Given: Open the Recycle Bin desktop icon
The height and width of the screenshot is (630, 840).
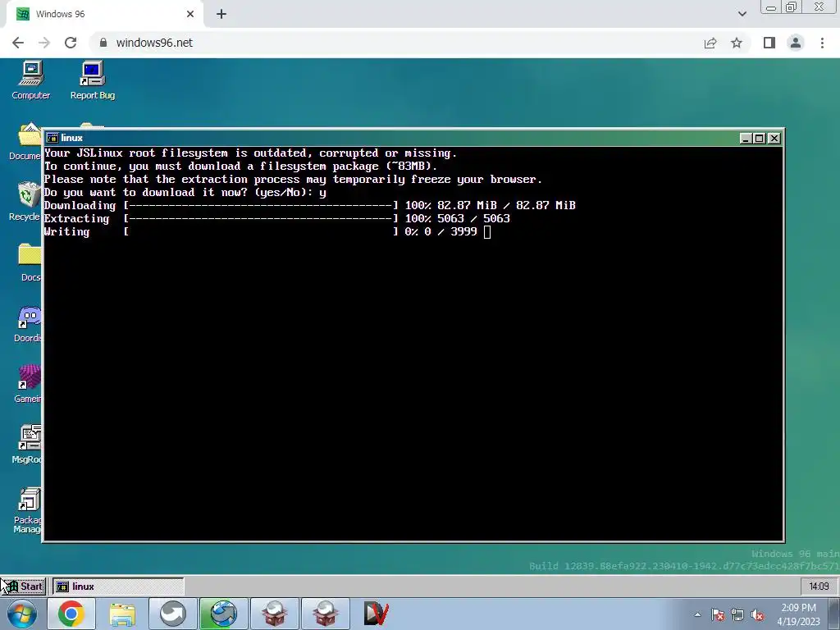Looking at the screenshot, I should point(25,202).
